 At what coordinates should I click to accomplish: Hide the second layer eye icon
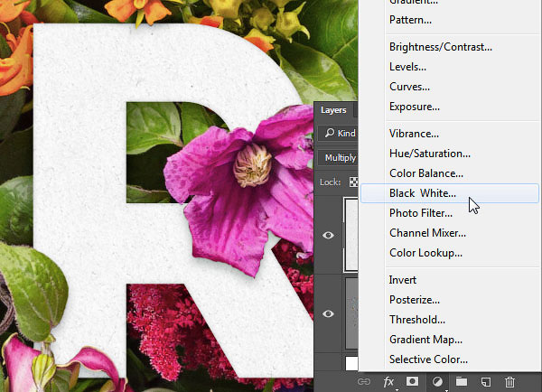click(x=328, y=313)
